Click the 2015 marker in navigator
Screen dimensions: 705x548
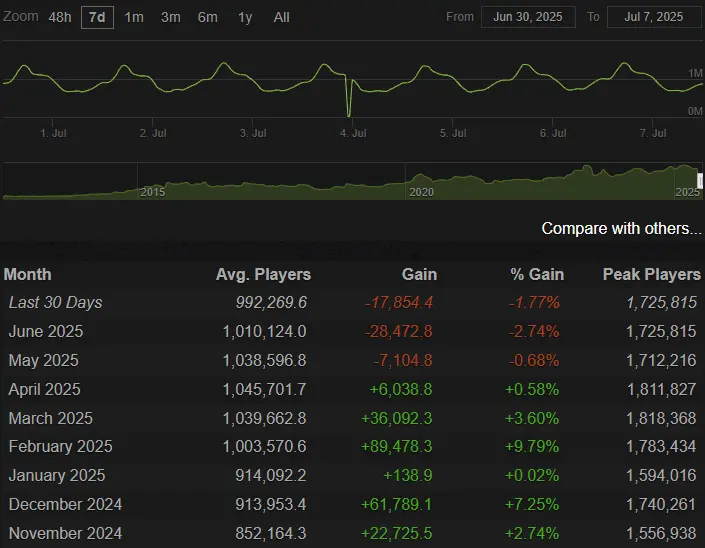tap(153, 191)
